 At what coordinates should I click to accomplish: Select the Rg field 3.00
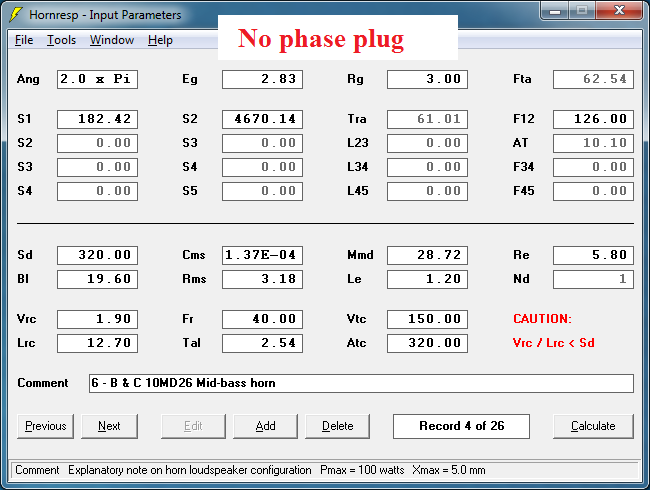pyautogui.click(x=427, y=79)
